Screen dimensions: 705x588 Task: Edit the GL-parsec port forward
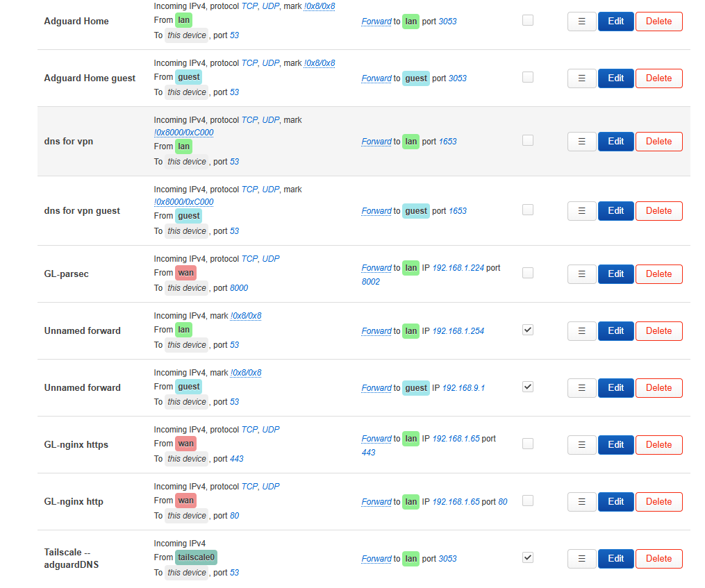click(615, 274)
